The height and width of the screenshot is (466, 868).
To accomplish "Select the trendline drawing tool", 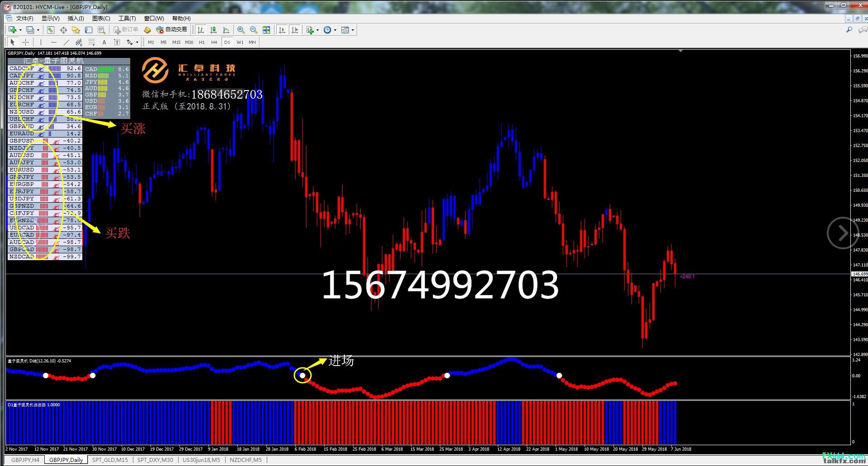I will pyautogui.click(x=66, y=42).
